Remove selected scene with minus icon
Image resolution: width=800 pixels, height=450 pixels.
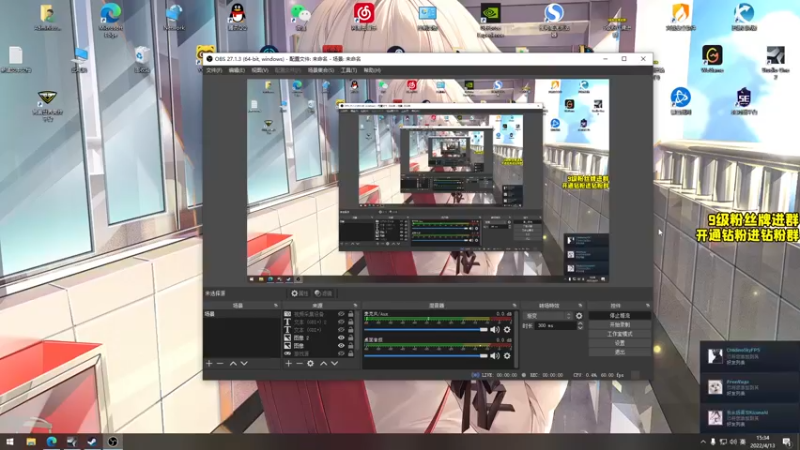[x=220, y=363]
